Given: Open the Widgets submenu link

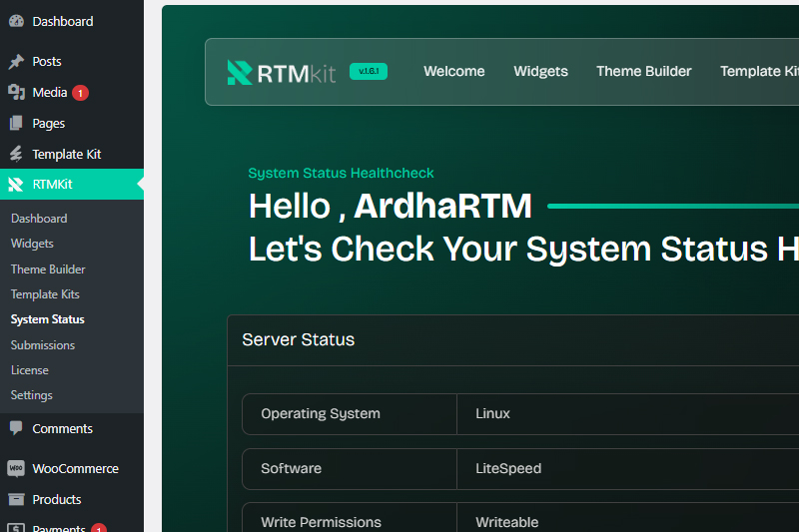Looking at the screenshot, I should point(32,244).
